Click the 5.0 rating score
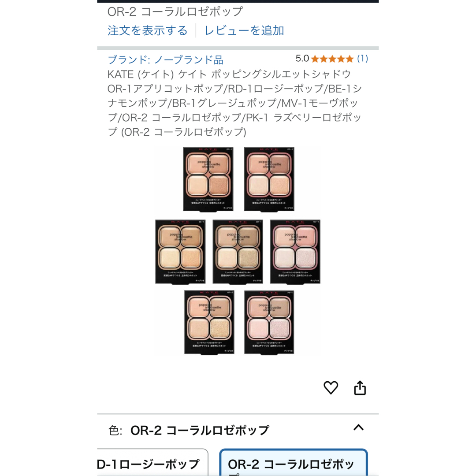The height and width of the screenshot is (476, 476). [x=302, y=59]
